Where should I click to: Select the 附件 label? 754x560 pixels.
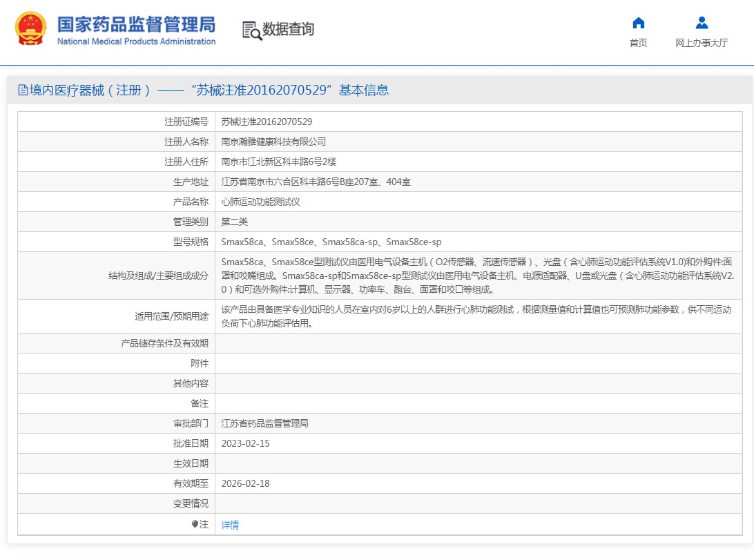click(200, 363)
